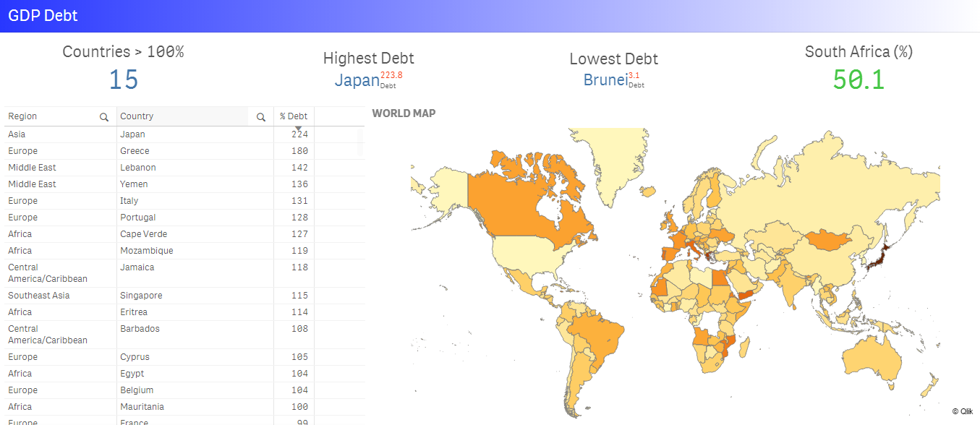The height and width of the screenshot is (425, 980).
Task: Select Japan in the Country column
Action: (x=132, y=134)
